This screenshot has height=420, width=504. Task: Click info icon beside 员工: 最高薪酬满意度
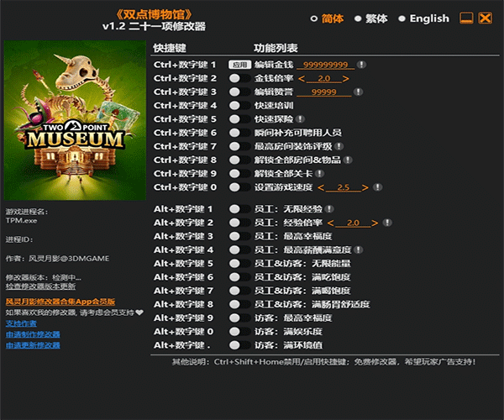[359, 249]
